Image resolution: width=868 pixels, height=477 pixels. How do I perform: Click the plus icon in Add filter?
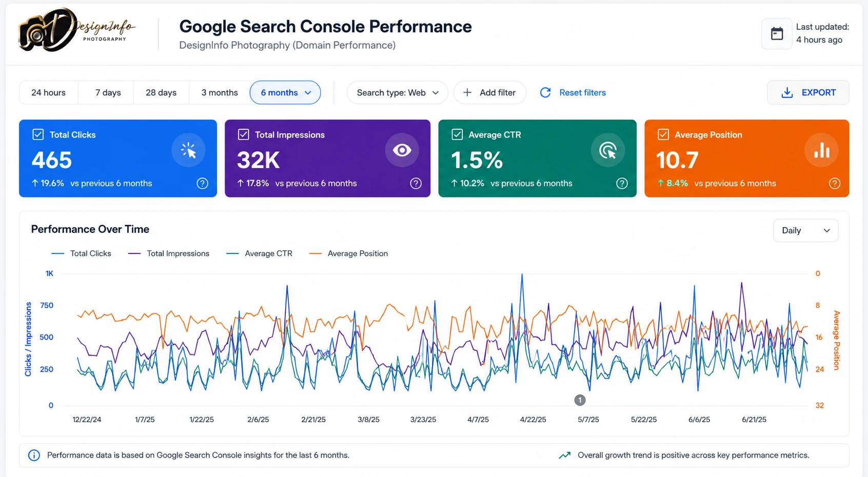pos(467,92)
